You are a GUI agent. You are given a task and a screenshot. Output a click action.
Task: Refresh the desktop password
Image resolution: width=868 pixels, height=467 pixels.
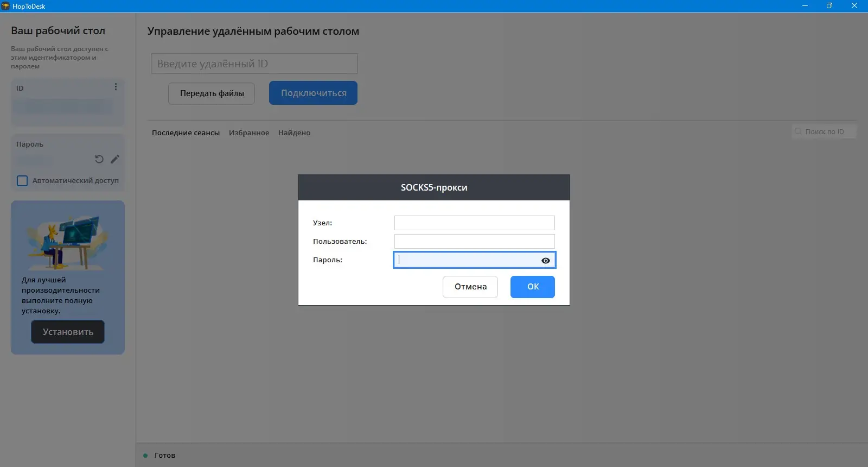pyautogui.click(x=99, y=159)
